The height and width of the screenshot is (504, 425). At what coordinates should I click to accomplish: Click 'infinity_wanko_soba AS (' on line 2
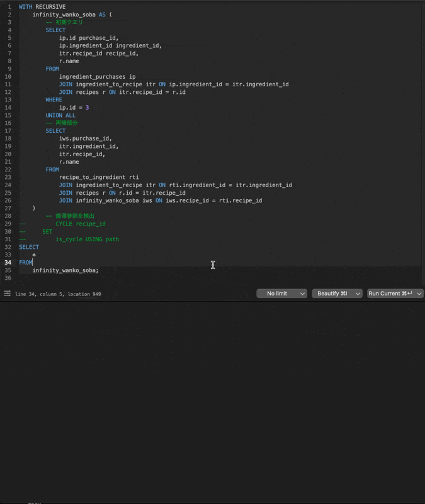click(x=72, y=14)
